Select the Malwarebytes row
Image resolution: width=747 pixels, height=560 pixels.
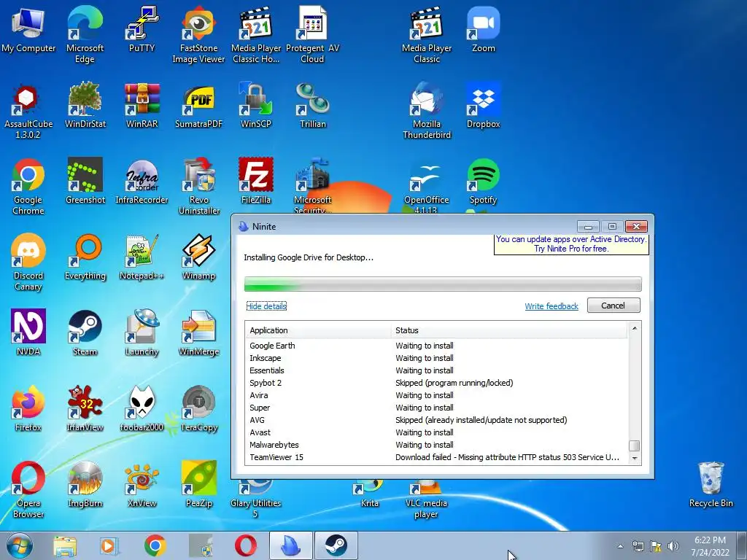[x=437, y=445]
